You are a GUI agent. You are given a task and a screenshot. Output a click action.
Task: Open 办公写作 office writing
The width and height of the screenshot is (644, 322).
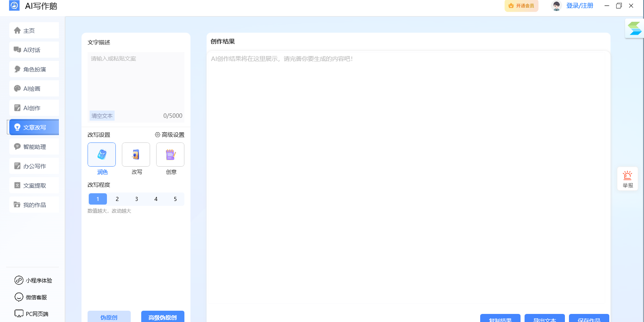34,166
